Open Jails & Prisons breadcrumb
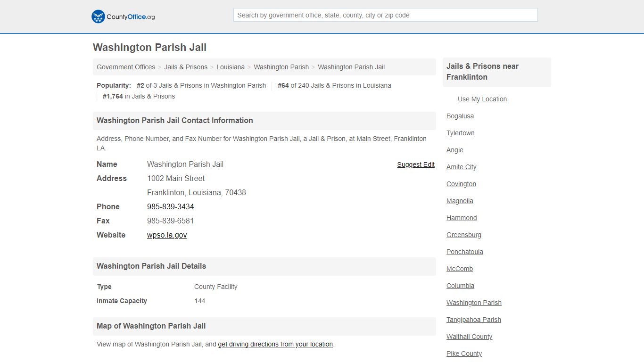This screenshot has width=644, height=362. coord(186,67)
